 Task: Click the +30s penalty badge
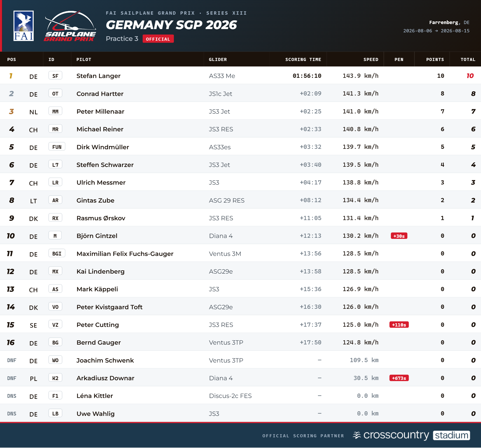[x=399, y=236]
